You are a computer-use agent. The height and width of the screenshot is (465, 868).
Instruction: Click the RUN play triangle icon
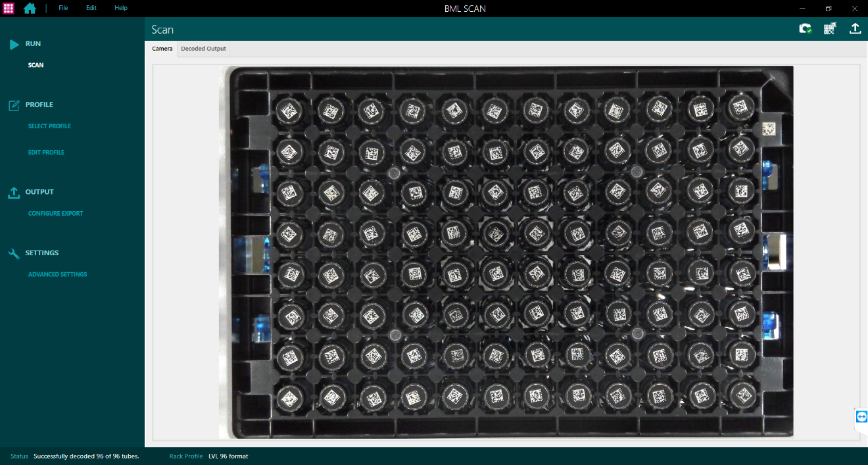point(14,45)
